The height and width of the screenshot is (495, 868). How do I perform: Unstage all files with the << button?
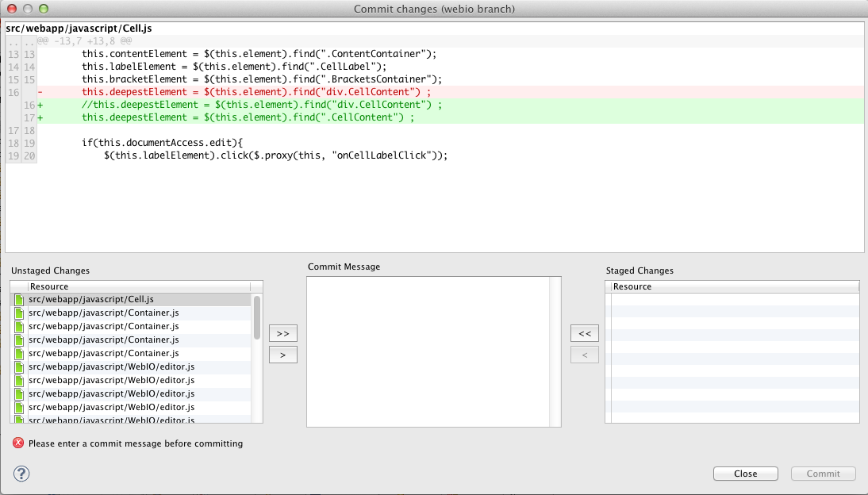point(585,333)
